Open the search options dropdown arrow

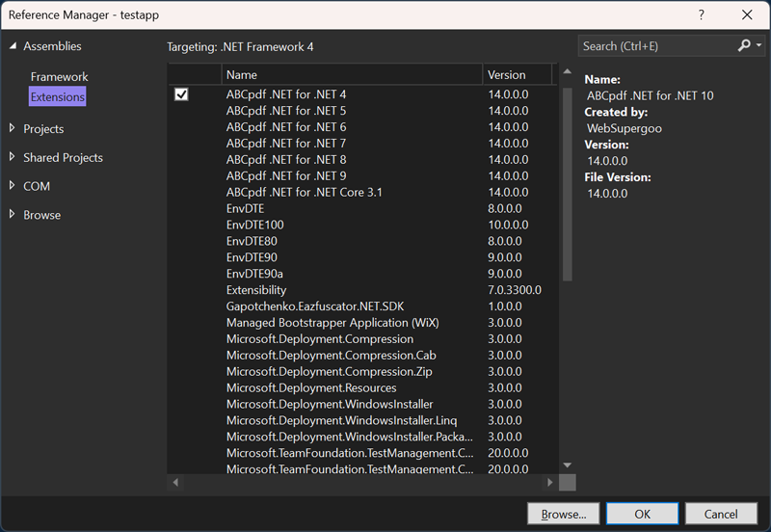759,45
